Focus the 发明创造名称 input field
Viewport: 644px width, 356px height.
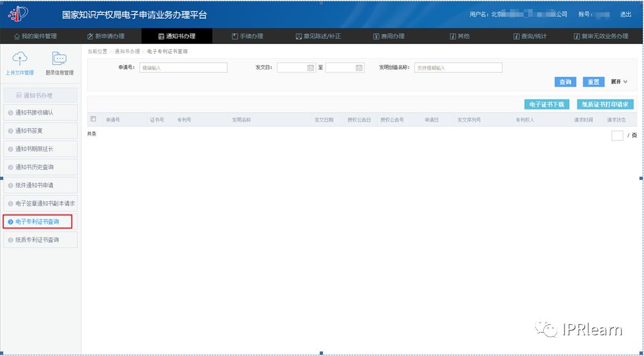(458, 68)
